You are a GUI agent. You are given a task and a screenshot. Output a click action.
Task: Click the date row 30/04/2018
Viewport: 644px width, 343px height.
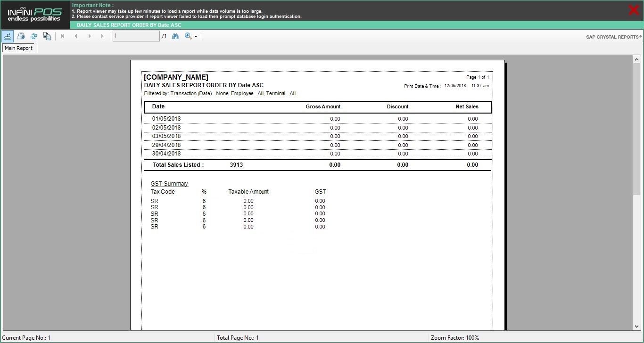[318, 154]
